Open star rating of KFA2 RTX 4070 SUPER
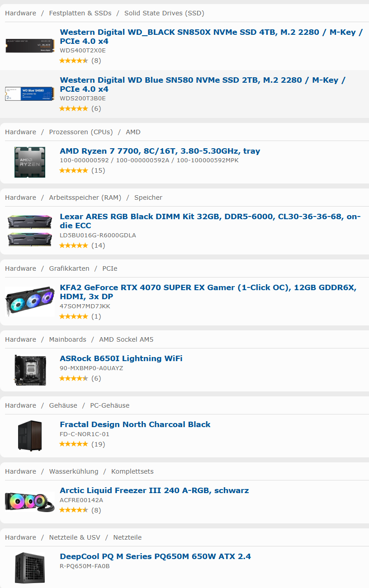 (x=74, y=316)
